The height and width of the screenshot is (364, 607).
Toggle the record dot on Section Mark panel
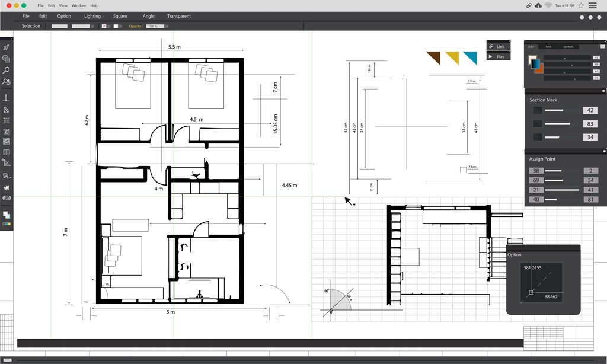tap(603, 90)
